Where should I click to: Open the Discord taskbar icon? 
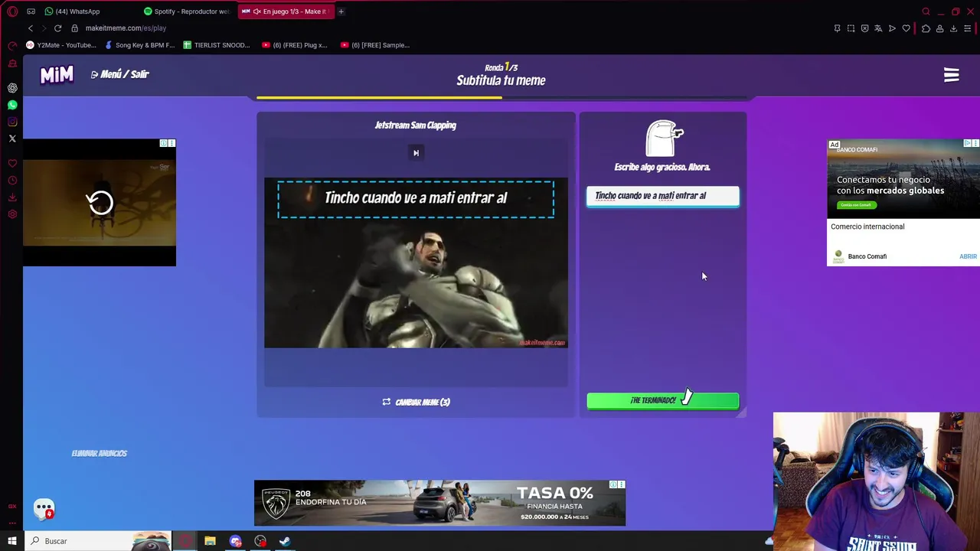(x=235, y=541)
